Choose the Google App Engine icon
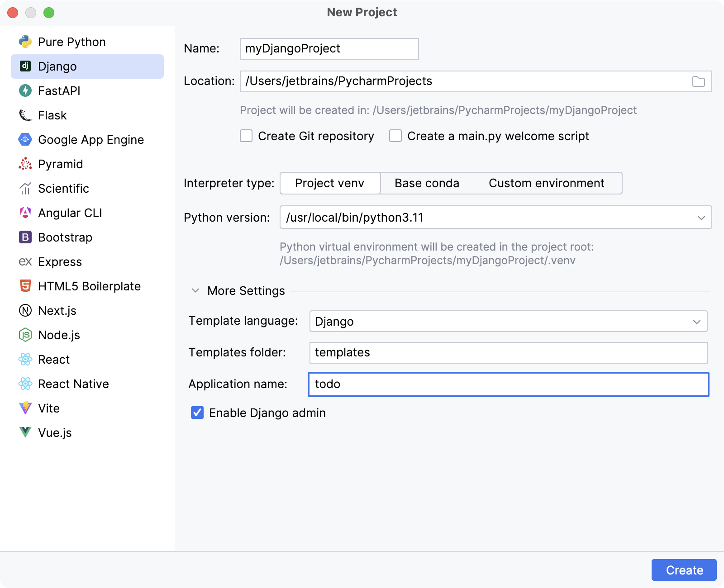The width and height of the screenshot is (724, 588). point(25,140)
